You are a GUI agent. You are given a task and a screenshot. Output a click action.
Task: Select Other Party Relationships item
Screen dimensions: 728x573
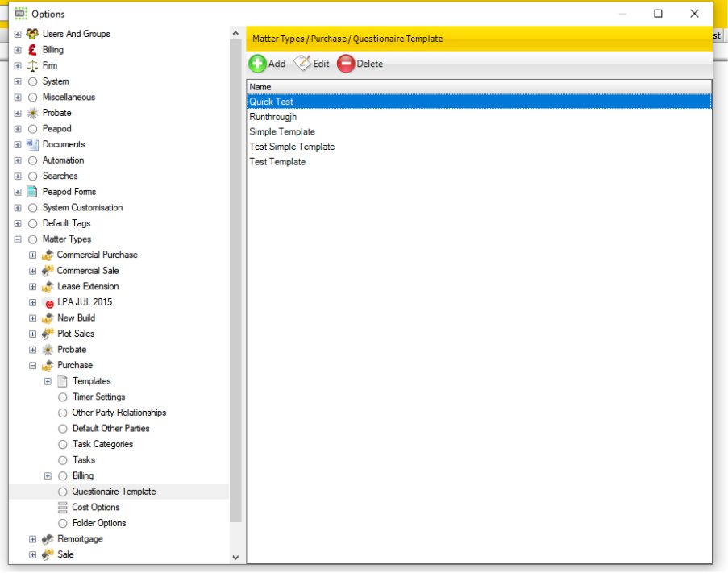point(119,413)
